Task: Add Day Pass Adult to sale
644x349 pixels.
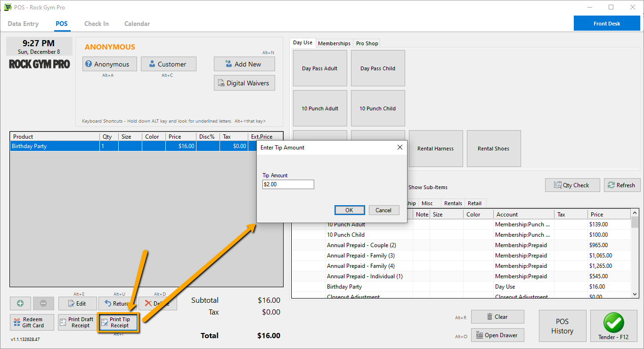Action: (320, 68)
